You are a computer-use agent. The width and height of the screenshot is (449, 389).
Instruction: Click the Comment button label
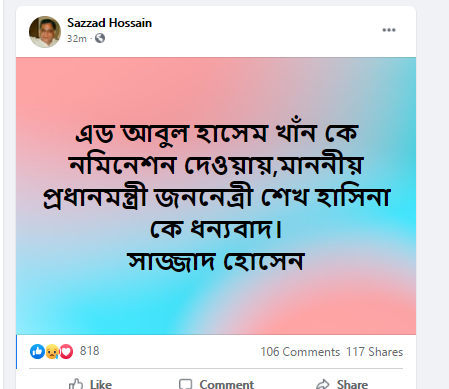pos(227,384)
